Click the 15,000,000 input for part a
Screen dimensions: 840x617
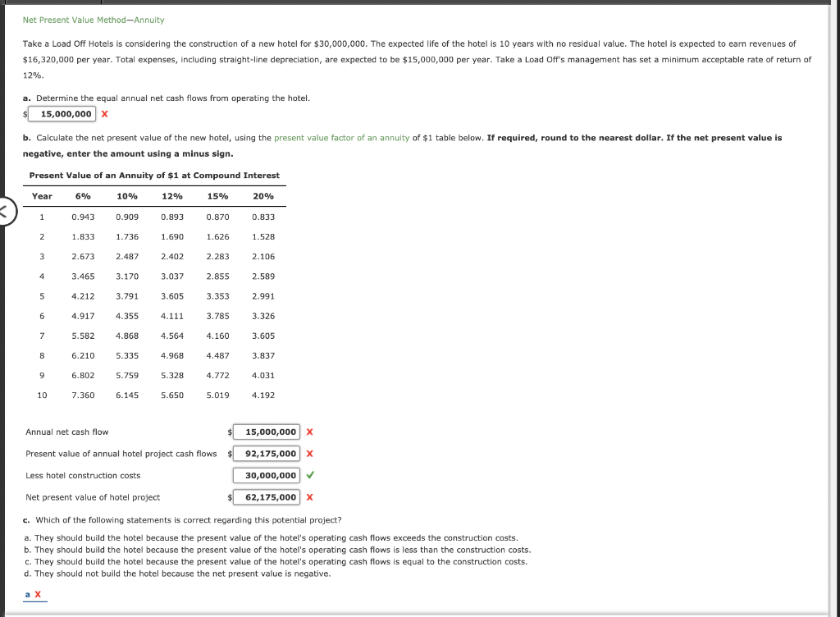[62, 114]
